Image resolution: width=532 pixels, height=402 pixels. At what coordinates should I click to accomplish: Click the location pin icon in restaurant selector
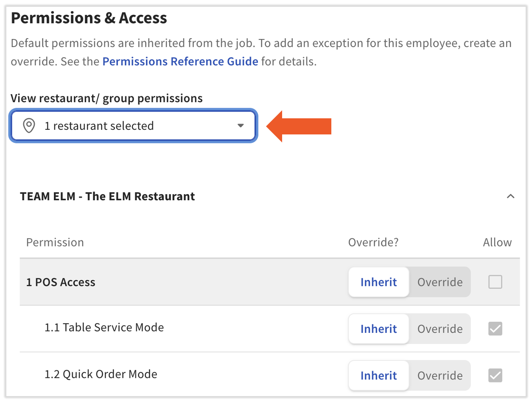pyautogui.click(x=28, y=126)
